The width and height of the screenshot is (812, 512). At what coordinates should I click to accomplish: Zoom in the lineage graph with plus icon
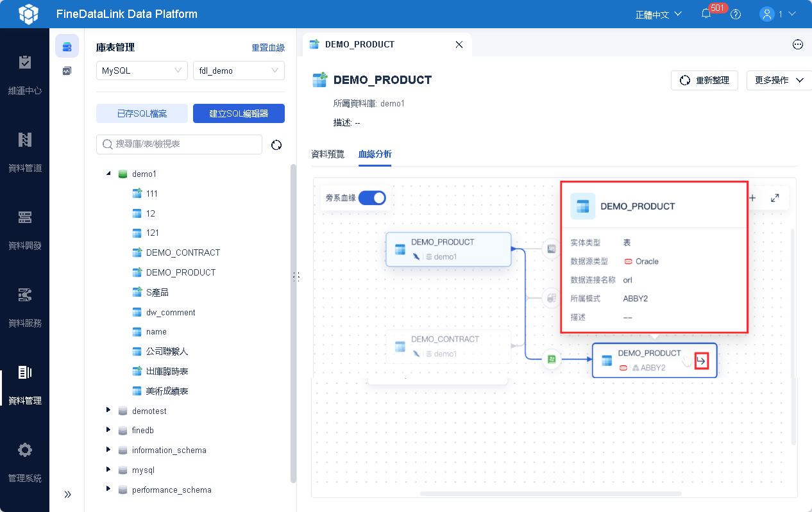click(753, 198)
